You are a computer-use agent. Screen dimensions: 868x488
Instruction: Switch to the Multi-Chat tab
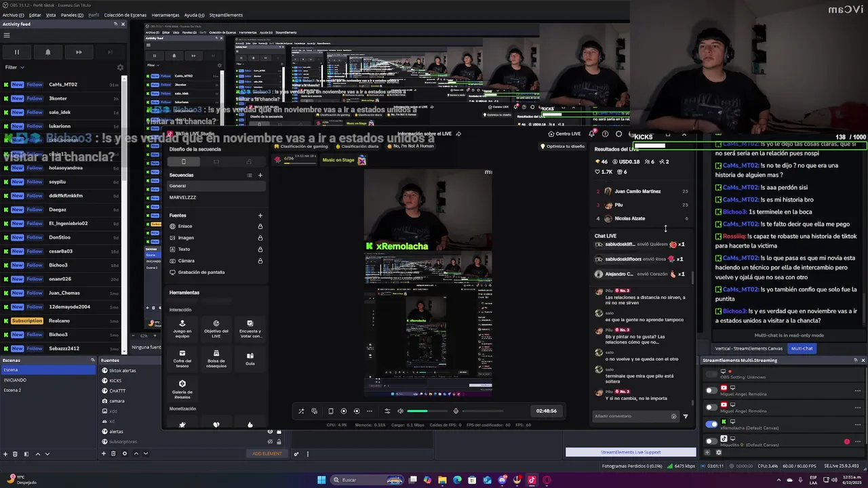point(802,348)
